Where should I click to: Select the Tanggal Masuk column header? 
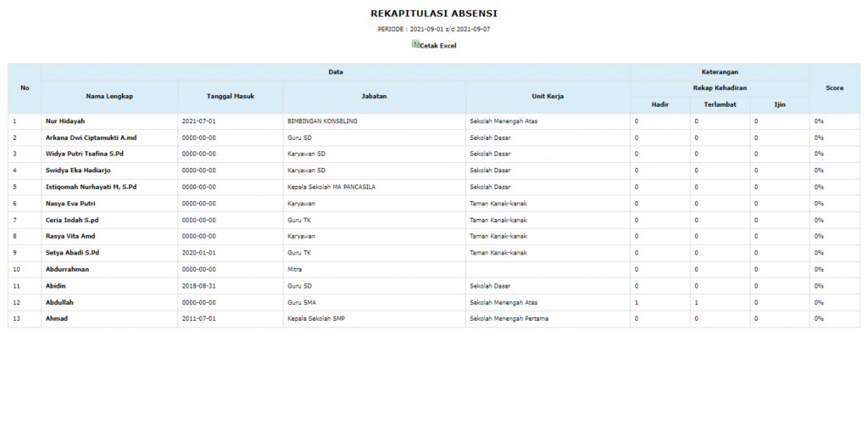tap(230, 96)
